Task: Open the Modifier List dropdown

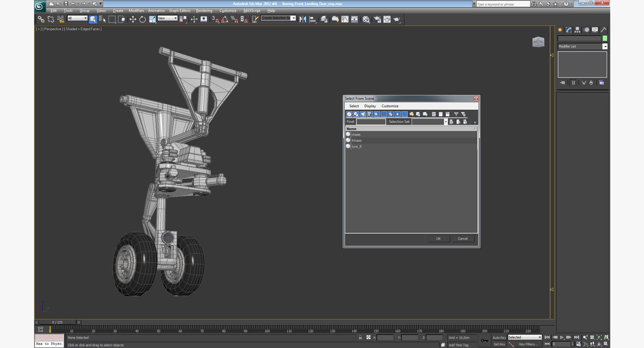Action: pyautogui.click(x=583, y=46)
